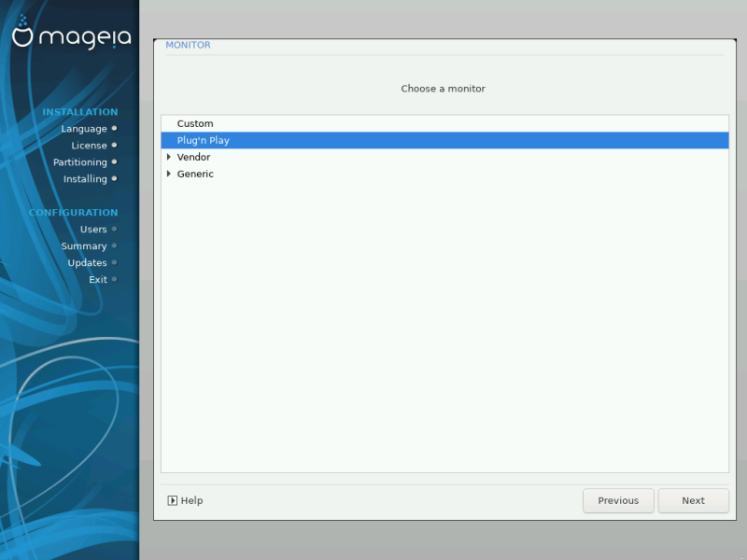Expand the Generic monitor category
The height and width of the screenshot is (560, 747).
[168, 174]
